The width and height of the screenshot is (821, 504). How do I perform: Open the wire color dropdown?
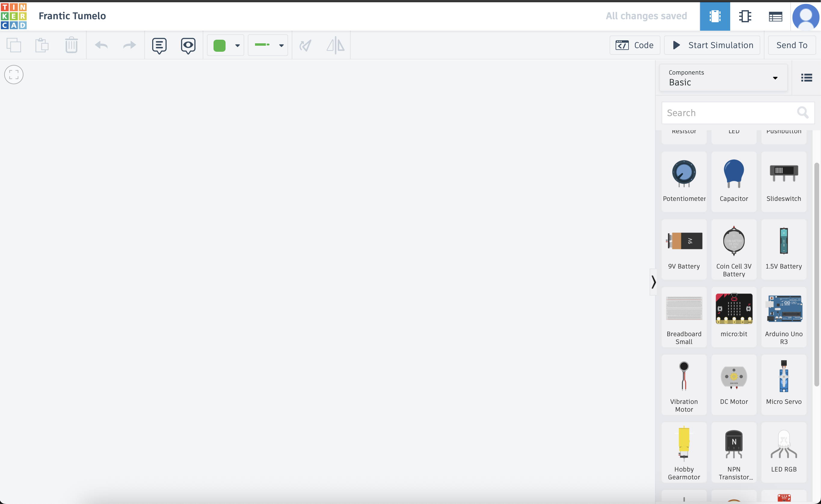(x=237, y=45)
